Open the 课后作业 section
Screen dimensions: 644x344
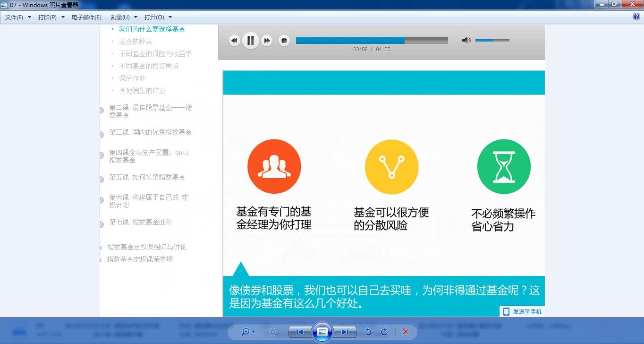pos(132,78)
